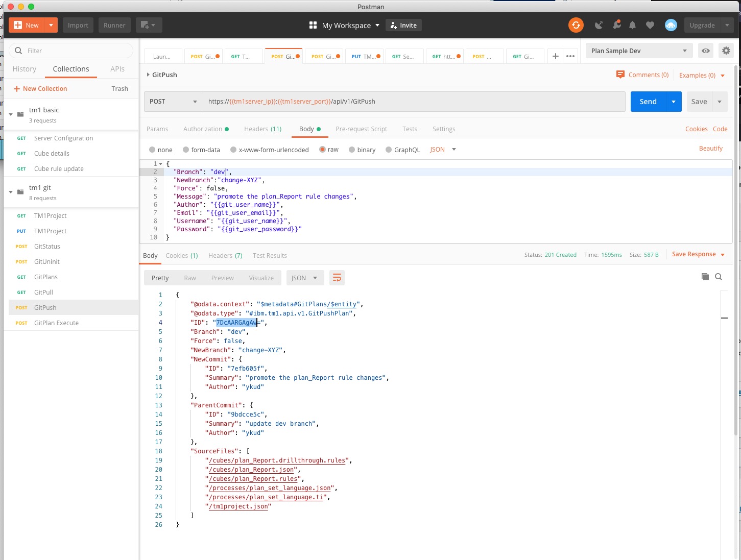Open the wrench settings icon

(616, 25)
